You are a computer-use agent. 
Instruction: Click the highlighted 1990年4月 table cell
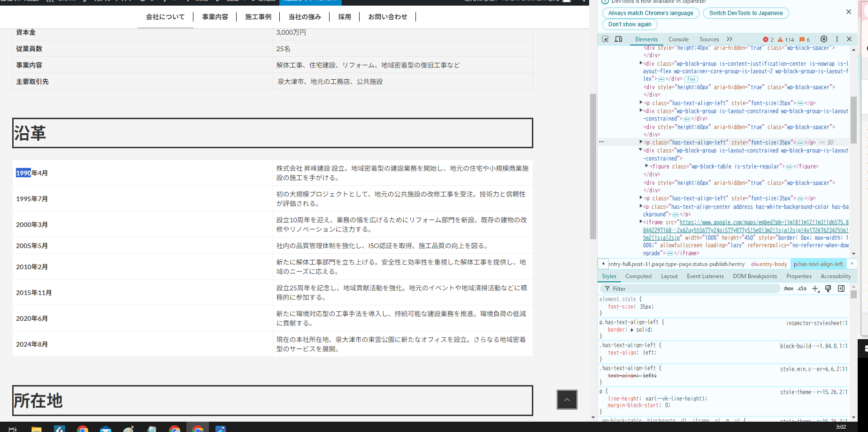point(143,173)
